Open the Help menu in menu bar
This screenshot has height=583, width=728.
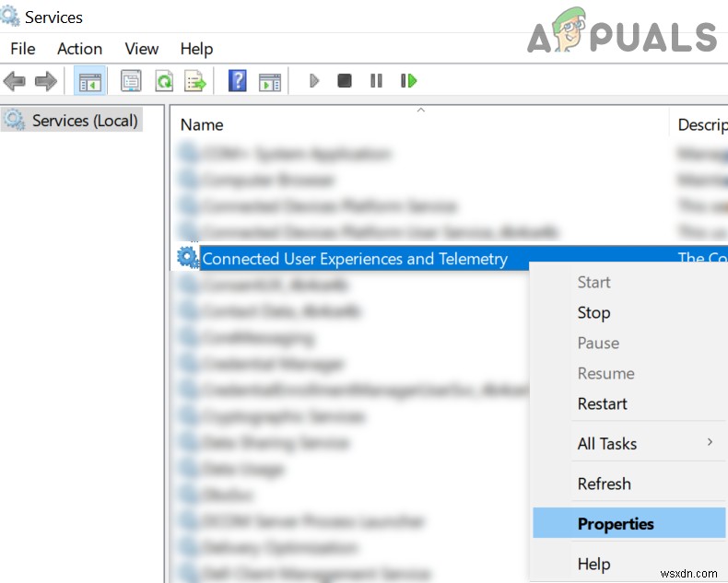(x=196, y=49)
